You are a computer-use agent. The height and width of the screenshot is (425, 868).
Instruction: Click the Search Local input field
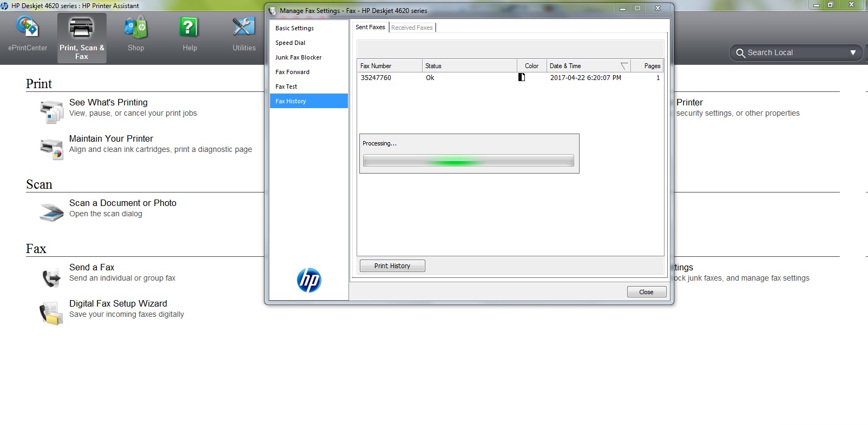point(795,52)
